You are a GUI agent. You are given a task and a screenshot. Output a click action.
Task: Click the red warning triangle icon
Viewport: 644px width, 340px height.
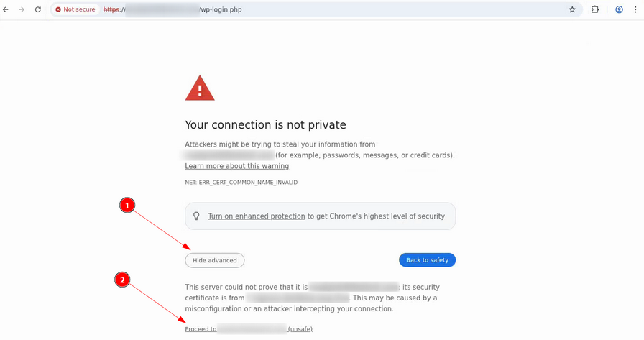click(200, 89)
